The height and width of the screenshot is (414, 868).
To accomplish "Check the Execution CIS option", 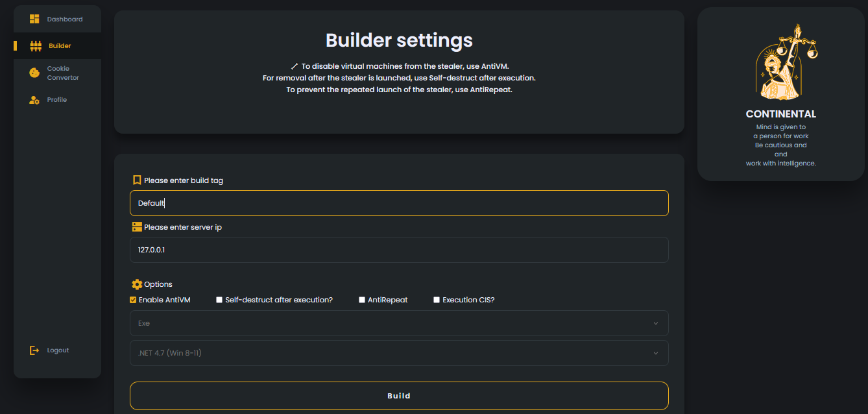I will 437,300.
